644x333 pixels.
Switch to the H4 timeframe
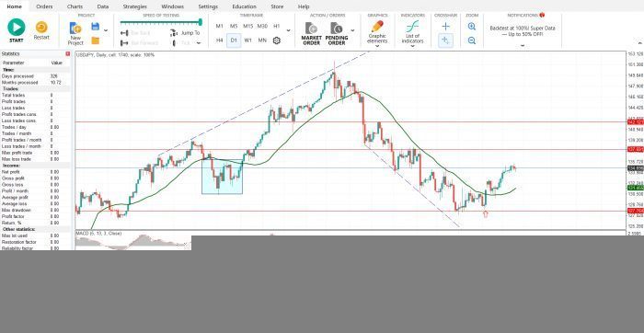click(219, 40)
